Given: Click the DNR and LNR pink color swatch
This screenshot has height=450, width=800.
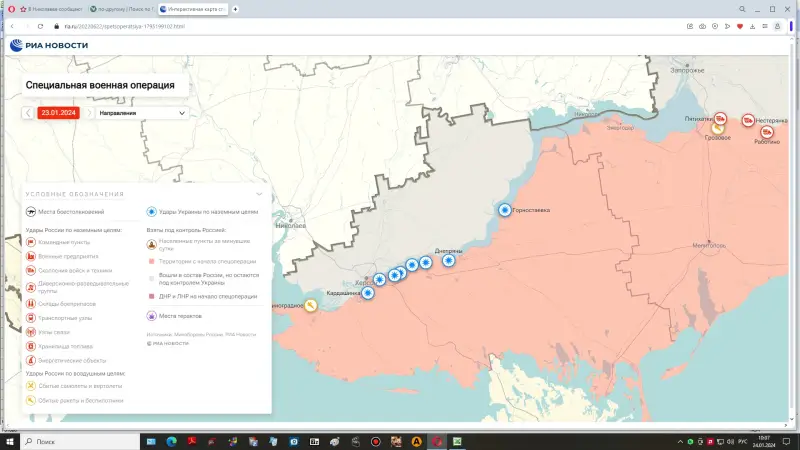Looking at the screenshot, I should (x=151, y=297).
